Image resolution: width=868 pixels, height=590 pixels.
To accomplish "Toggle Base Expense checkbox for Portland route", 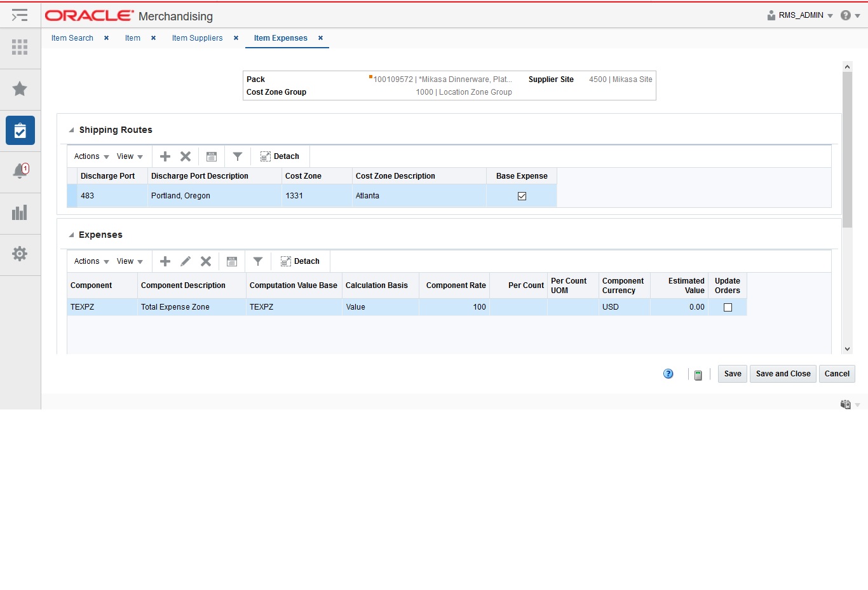I will coord(522,196).
